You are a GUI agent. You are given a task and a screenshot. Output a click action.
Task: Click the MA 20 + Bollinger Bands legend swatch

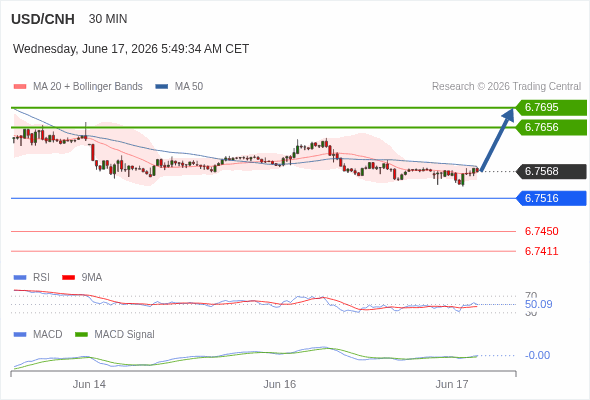20,87
